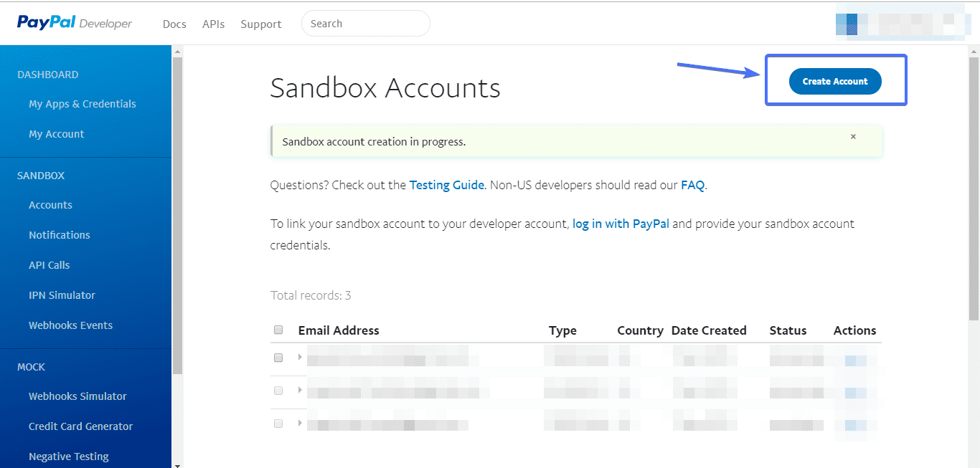Click the sidebar scroll up arrow
980x468 pixels.
pos(177,51)
